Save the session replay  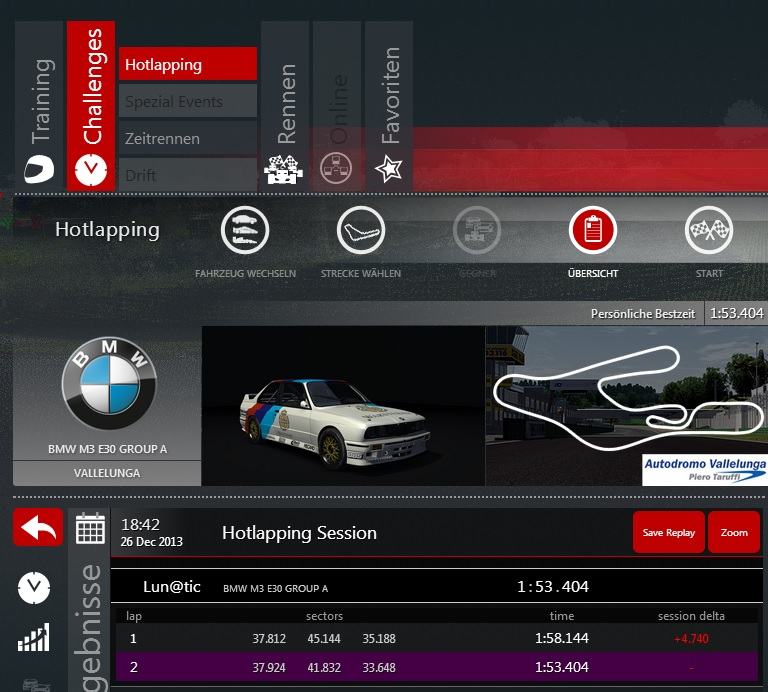(x=669, y=532)
